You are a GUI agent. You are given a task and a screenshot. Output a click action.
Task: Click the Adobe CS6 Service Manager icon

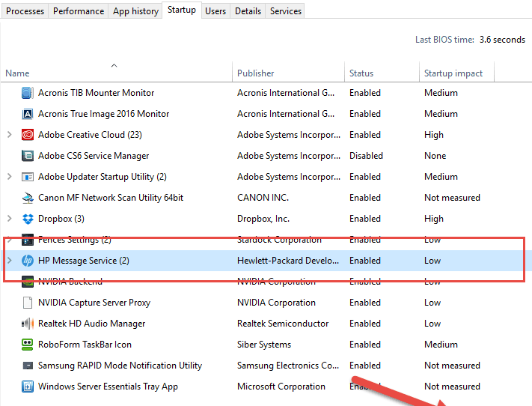click(28, 156)
